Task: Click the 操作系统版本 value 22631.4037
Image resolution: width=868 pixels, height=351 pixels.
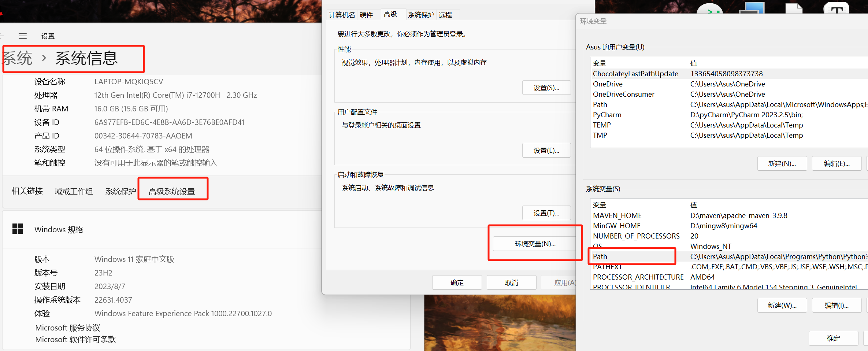Action: point(113,300)
